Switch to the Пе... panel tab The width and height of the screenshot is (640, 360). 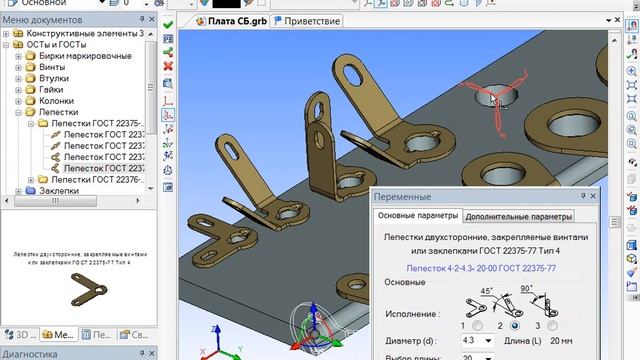pyautogui.click(x=97, y=335)
